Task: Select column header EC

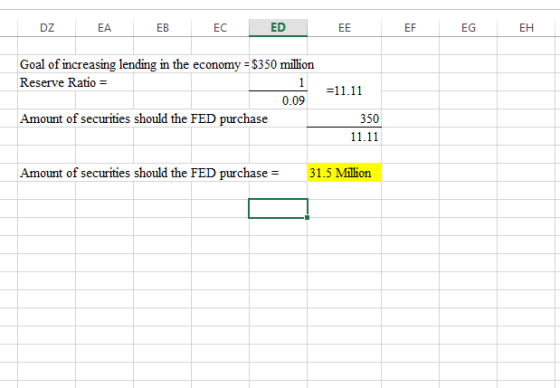Action: click(220, 28)
